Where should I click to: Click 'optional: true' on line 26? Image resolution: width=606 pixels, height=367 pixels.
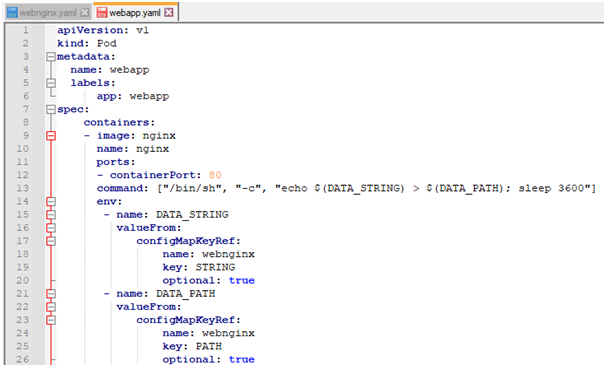[x=209, y=360]
